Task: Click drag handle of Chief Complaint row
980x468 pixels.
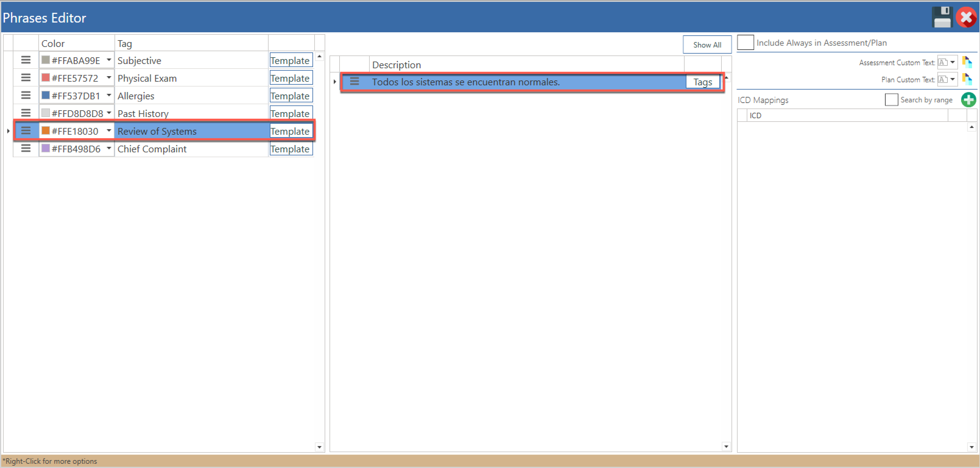Action: [x=26, y=148]
